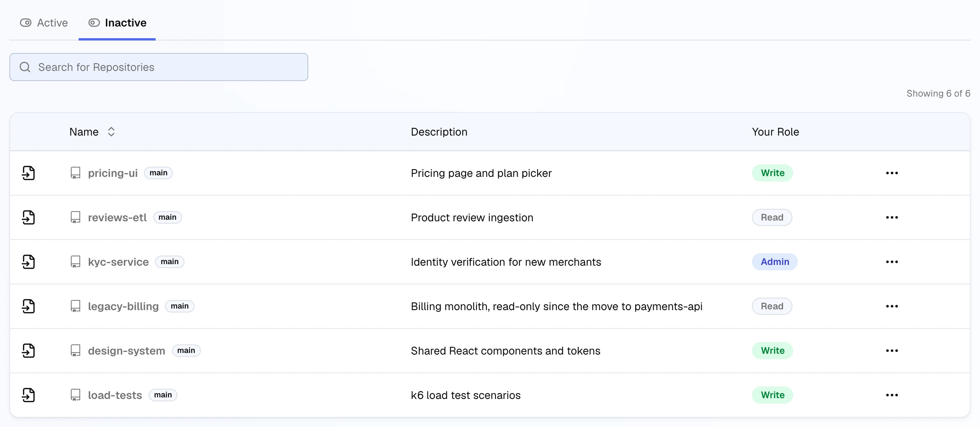Click the magnifier icon in the search box
This screenshot has height=427, width=980.
point(25,67)
